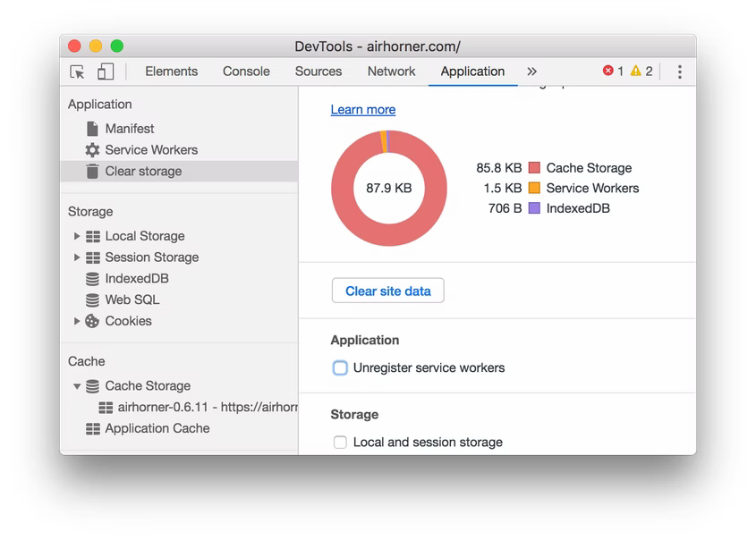Image resolution: width=756 pixels, height=540 pixels.
Task: Click the DevTools - airhorner.com/ window title
Action: 378,46
